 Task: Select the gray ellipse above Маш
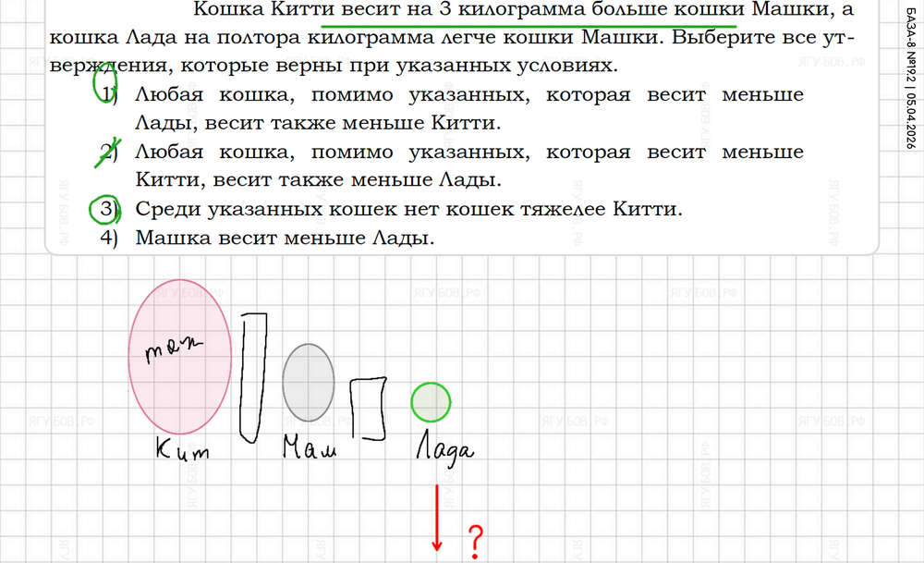tap(309, 381)
